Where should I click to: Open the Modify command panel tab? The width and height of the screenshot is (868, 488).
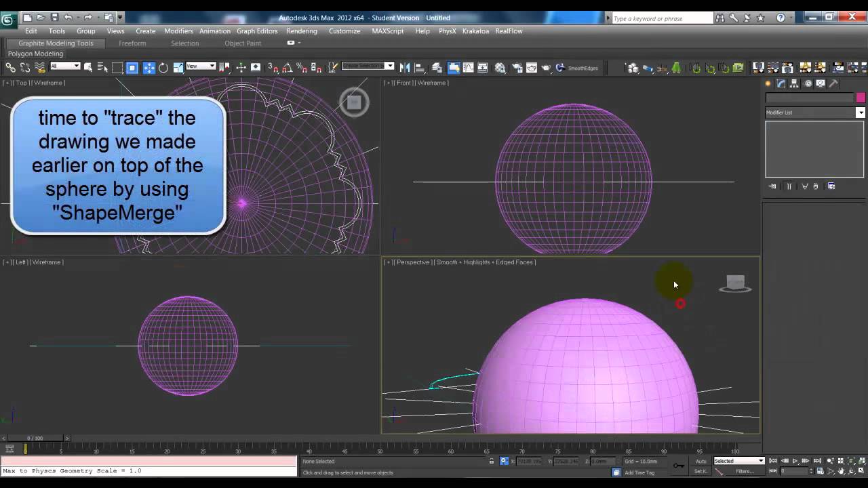(x=781, y=83)
